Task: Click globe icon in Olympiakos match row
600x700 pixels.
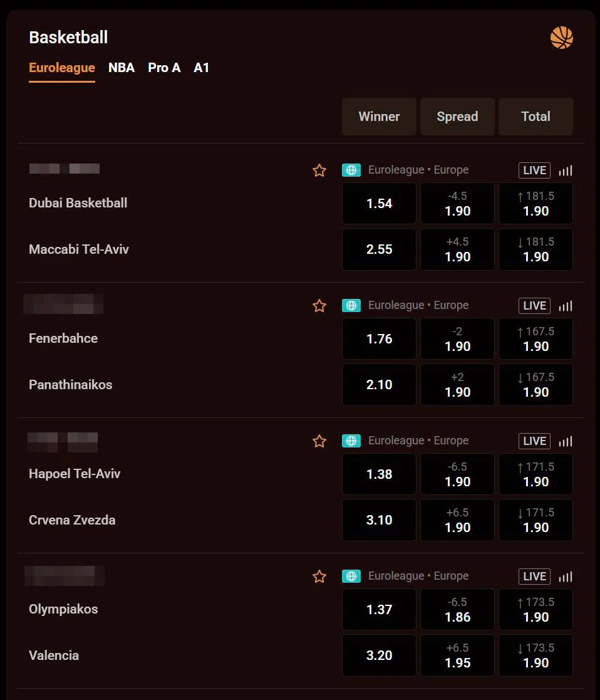Action: point(351,576)
